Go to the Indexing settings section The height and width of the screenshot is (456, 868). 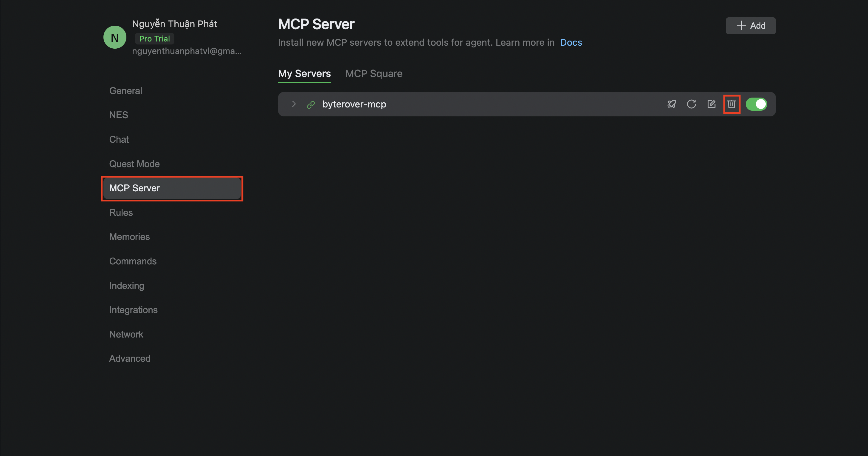pos(127,285)
